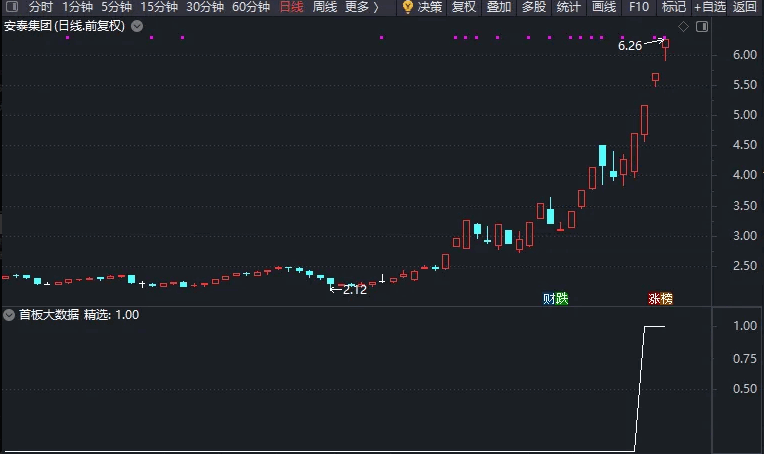Click the panel layout icon at top-left
The width and height of the screenshot is (764, 454).
12,6
